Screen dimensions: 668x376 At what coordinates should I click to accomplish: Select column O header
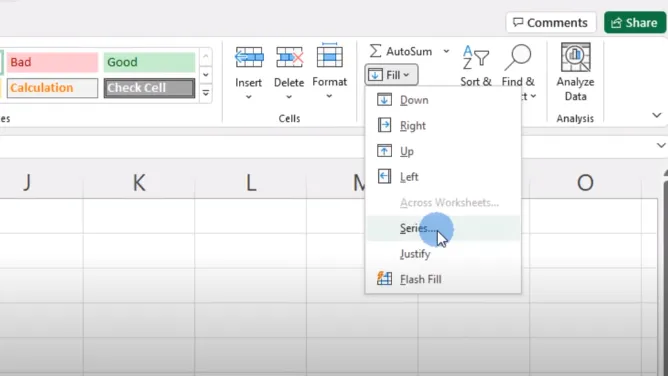point(585,183)
